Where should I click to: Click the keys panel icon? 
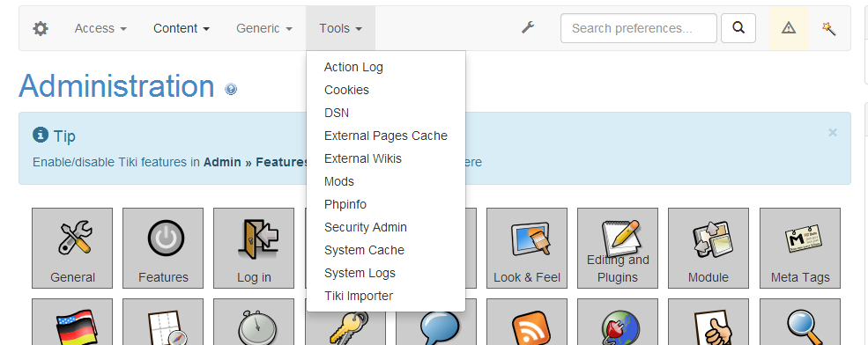tap(345, 329)
